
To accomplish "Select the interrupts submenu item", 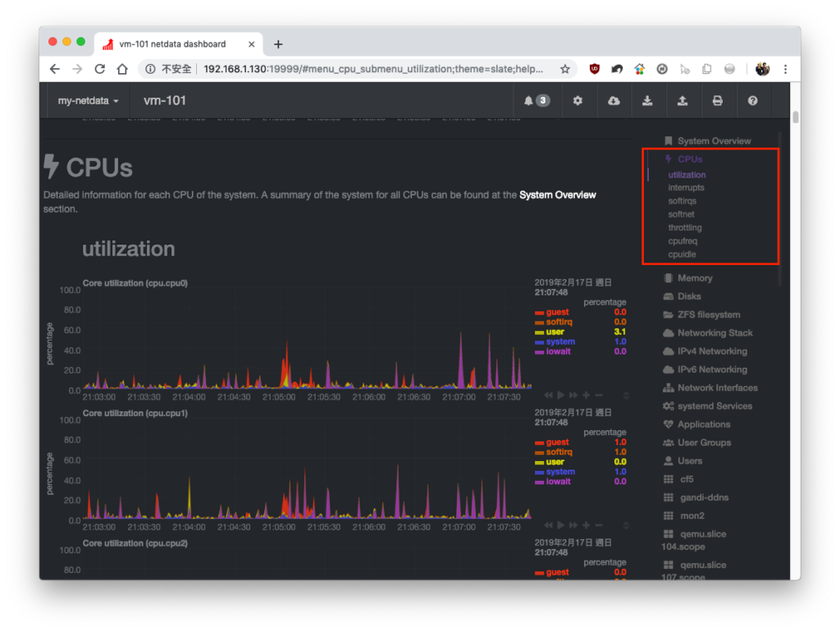I will (687, 188).
